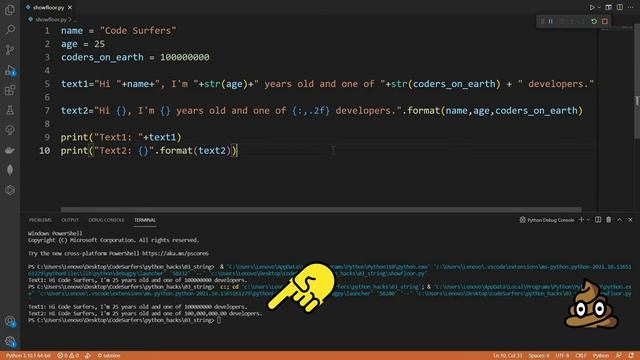This screenshot has width=640, height=360.
Task: Switch to the DEBUG CONSOLE tab
Action: 106,220
